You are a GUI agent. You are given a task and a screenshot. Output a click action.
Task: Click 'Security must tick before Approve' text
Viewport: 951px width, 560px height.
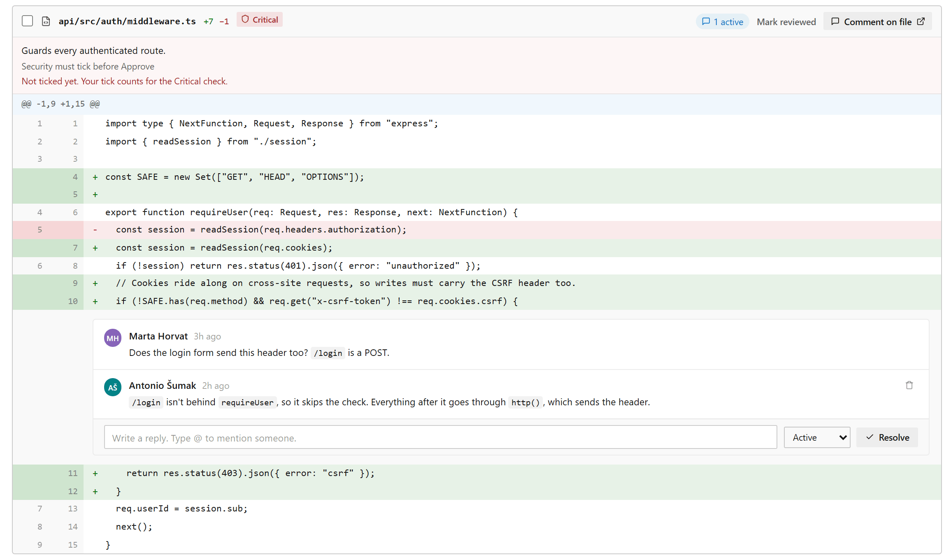point(88,67)
